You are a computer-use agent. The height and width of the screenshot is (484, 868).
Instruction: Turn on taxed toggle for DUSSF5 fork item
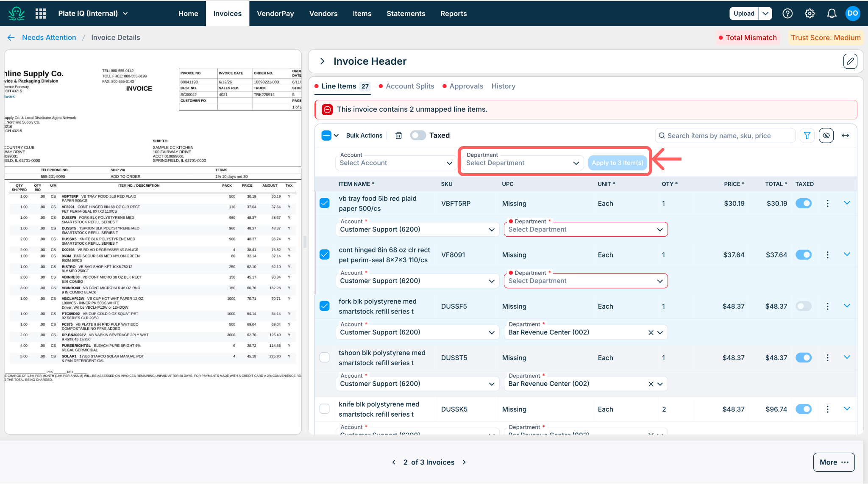[804, 306]
